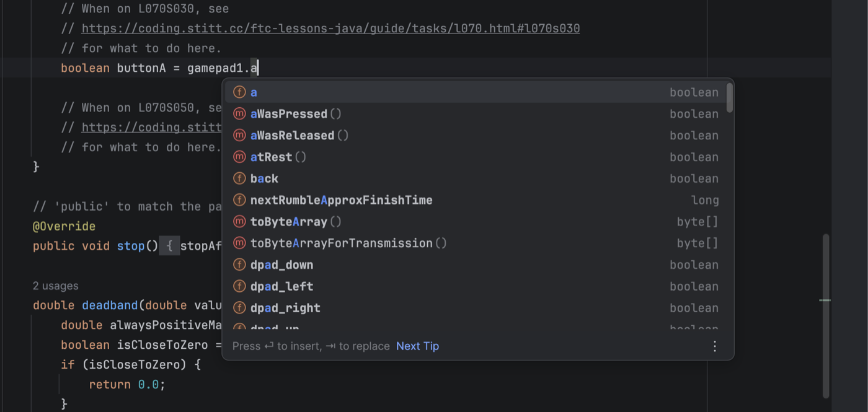Open the completion popup three-dot options menu
868x412 pixels.
tap(715, 346)
